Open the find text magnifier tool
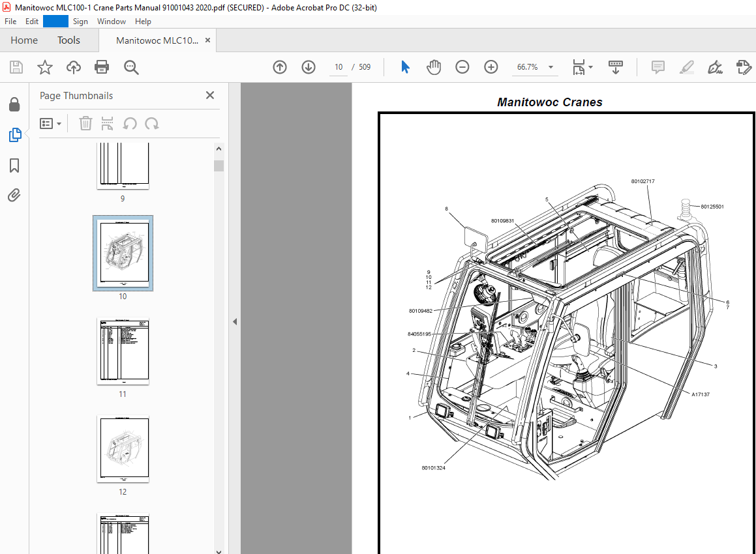Viewport: 756px width, 554px height. click(x=131, y=67)
